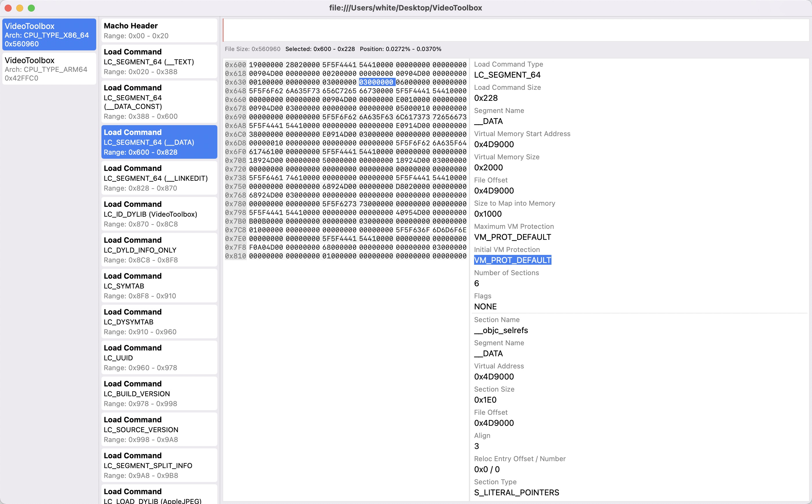Image resolution: width=812 pixels, height=504 pixels.
Task: Select the VideoToolbox CPU_TYPE_ARM64 architecture entry
Action: [x=49, y=69]
